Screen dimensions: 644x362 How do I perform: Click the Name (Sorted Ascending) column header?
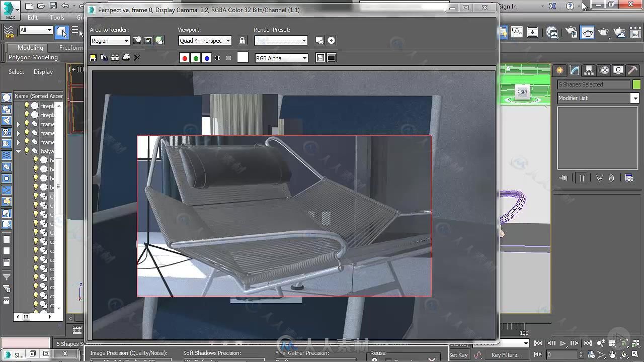coord(39,96)
